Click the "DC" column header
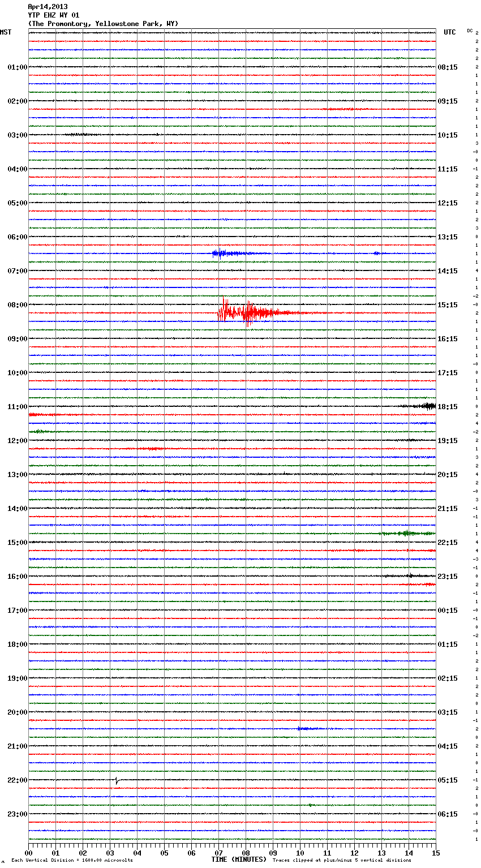 (x=470, y=31)
